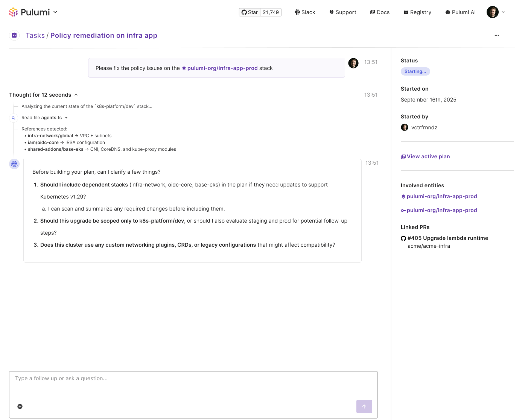Open the three-dot more options menu
This screenshot has height=420, width=528.
click(x=497, y=35)
